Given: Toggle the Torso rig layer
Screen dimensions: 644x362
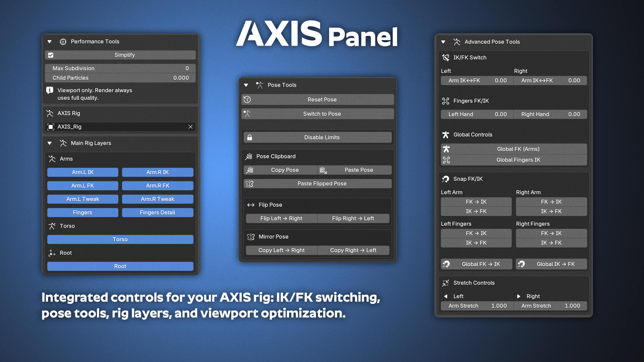Looking at the screenshot, I should (120, 239).
